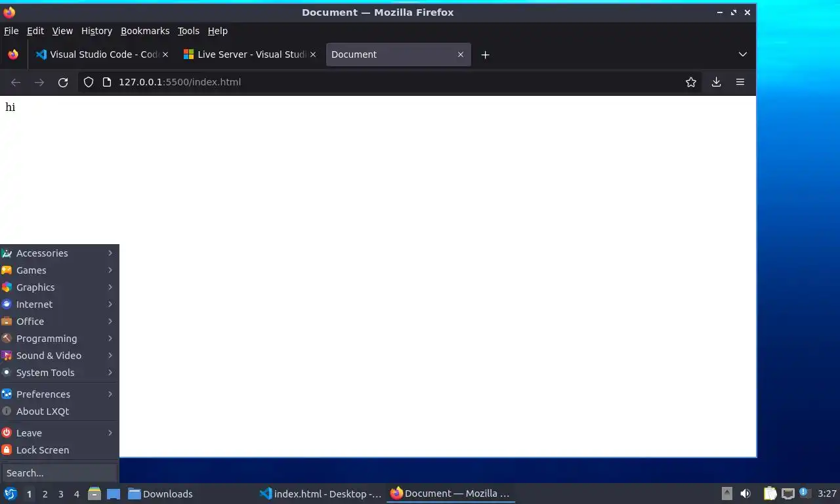The height and width of the screenshot is (504, 840).
Task: Switch to the Visual Studio Code tab
Action: [x=102, y=54]
